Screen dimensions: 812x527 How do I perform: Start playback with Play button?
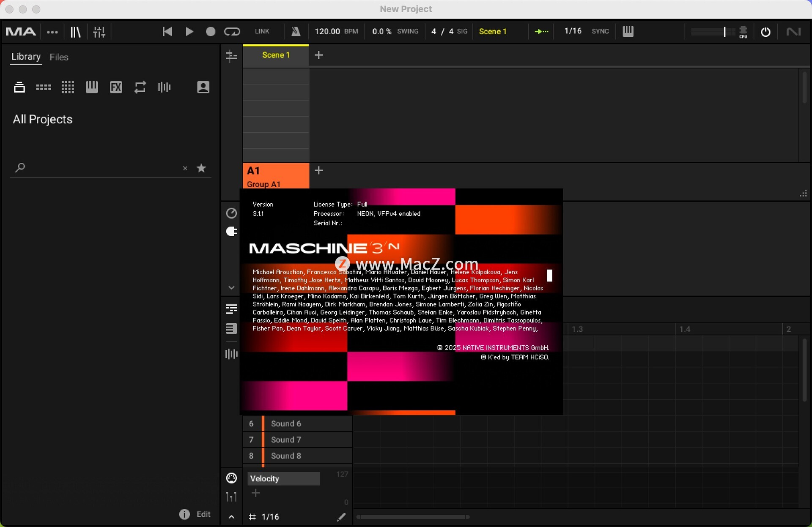(x=189, y=32)
